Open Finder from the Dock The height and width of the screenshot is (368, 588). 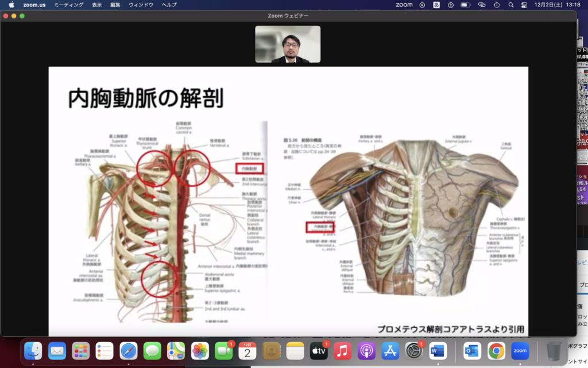pyautogui.click(x=33, y=350)
